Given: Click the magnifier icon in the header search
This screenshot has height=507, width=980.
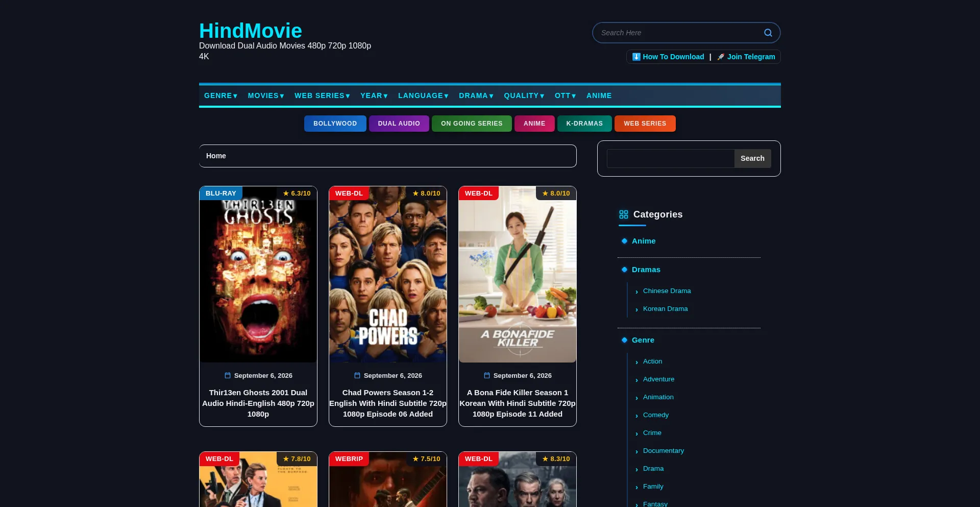Looking at the screenshot, I should (x=768, y=33).
